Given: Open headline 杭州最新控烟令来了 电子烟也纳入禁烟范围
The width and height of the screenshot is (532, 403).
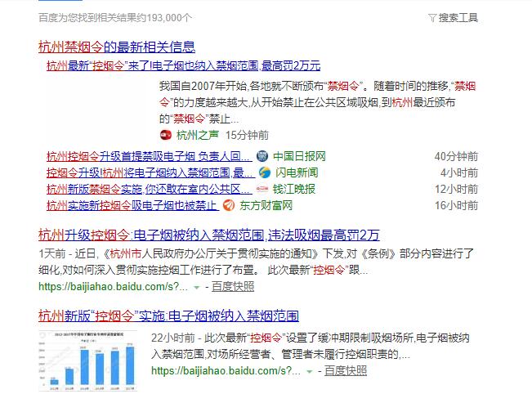Looking at the screenshot, I should coord(184,65).
